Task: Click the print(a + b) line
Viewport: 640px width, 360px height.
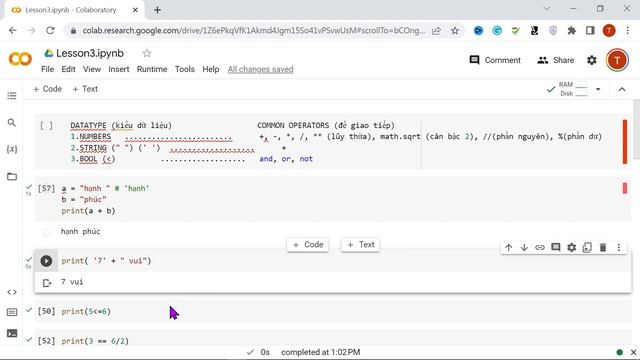Action: point(88,211)
